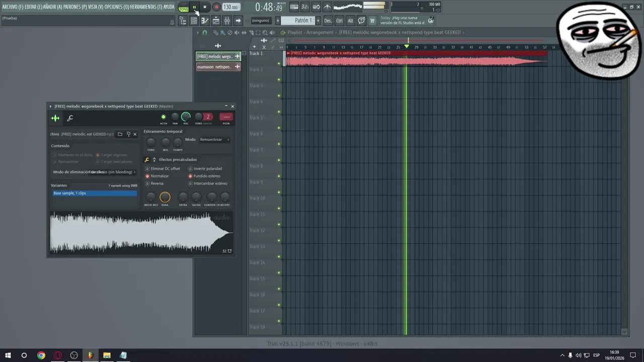Open the ARCHIVO menu
Image resolution: width=644 pixels, height=362 pixels.
[x=12, y=7]
